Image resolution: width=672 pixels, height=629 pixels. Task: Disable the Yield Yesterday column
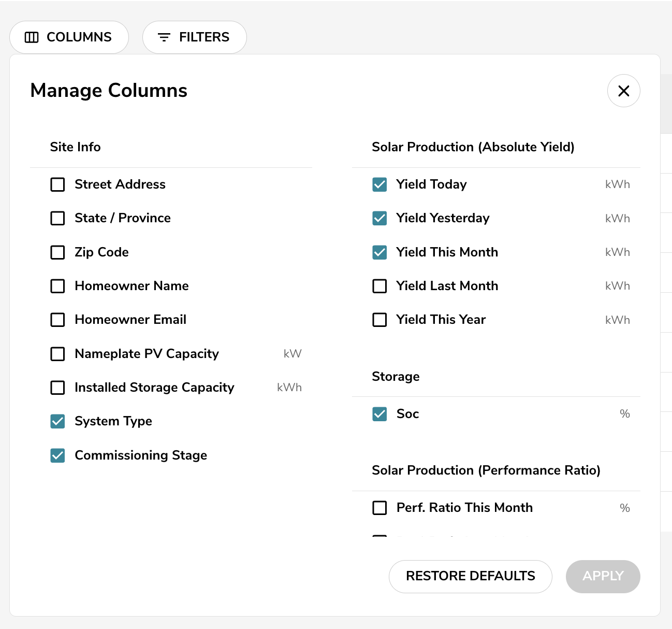(x=379, y=218)
